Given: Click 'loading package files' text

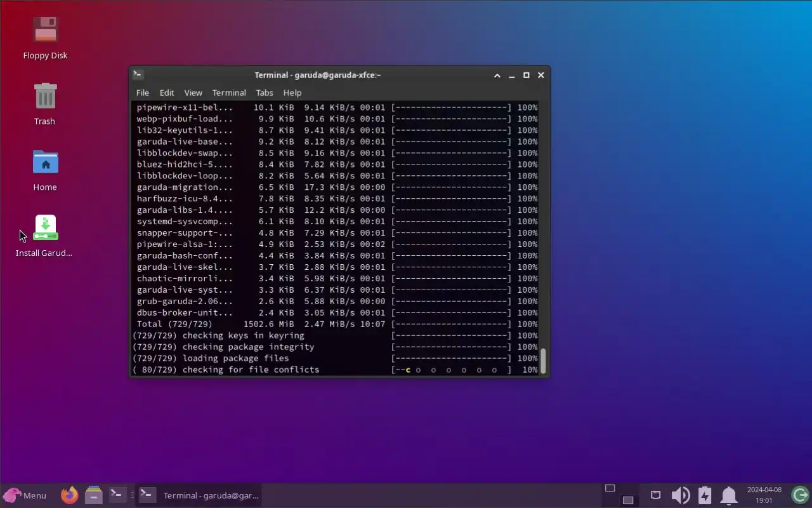Looking at the screenshot, I should point(235,359).
